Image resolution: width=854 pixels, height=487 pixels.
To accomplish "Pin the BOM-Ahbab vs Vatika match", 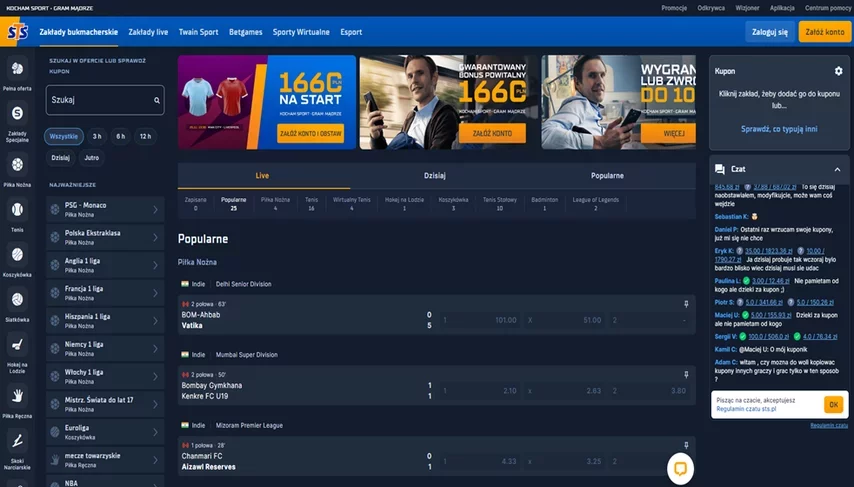I will pyautogui.click(x=686, y=304).
